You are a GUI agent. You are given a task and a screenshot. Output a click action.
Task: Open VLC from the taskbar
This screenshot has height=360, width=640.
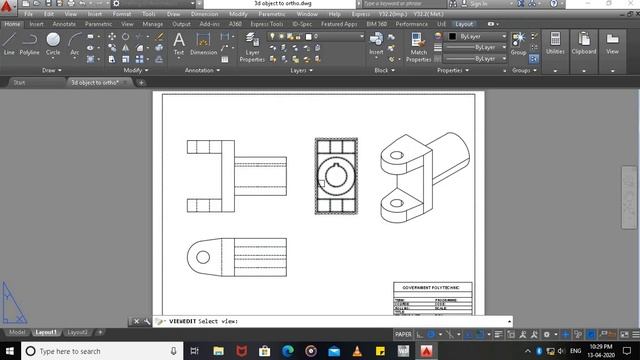click(x=357, y=351)
